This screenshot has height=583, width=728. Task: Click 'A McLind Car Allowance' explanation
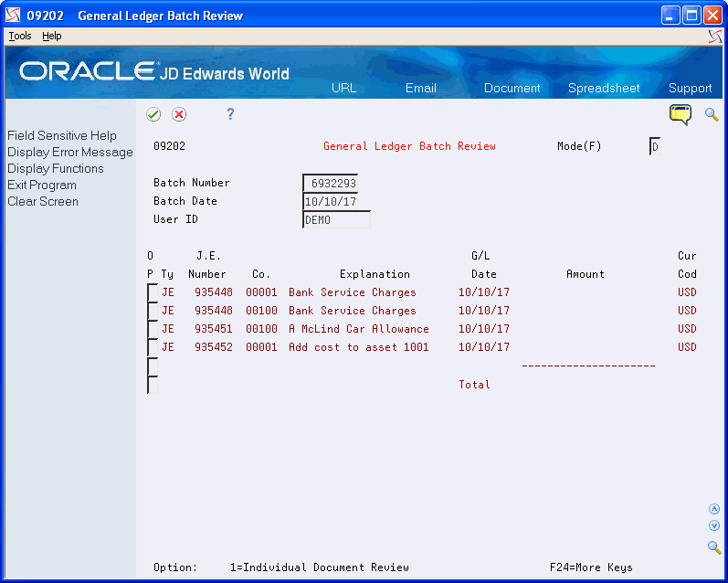tap(358, 329)
